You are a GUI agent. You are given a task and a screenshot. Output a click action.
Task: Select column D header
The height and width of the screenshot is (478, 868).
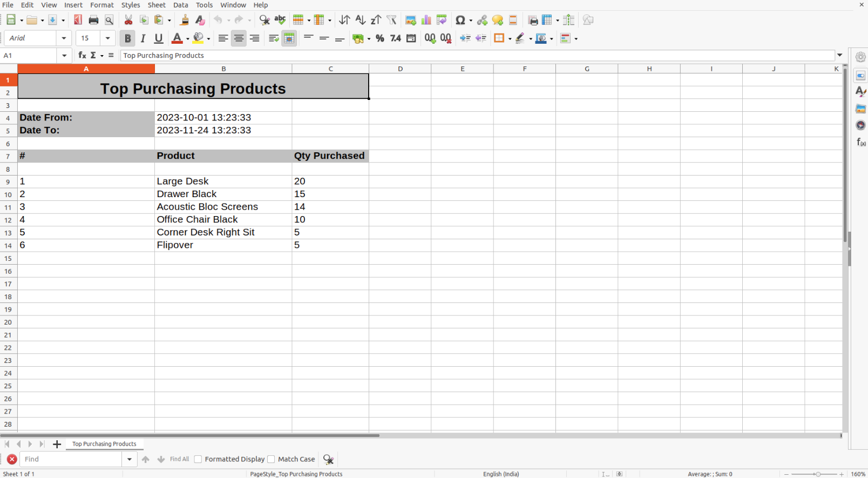pyautogui.click(x=400, y=69)
